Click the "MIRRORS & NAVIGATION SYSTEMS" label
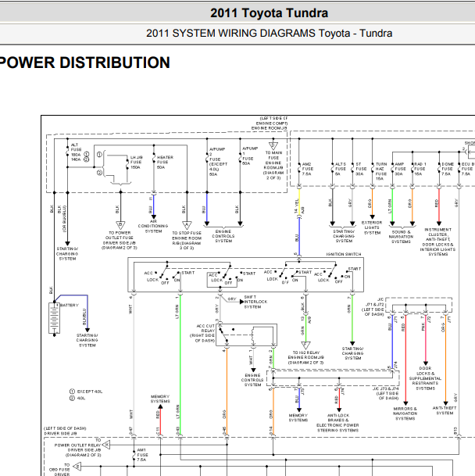 (405, 413)
